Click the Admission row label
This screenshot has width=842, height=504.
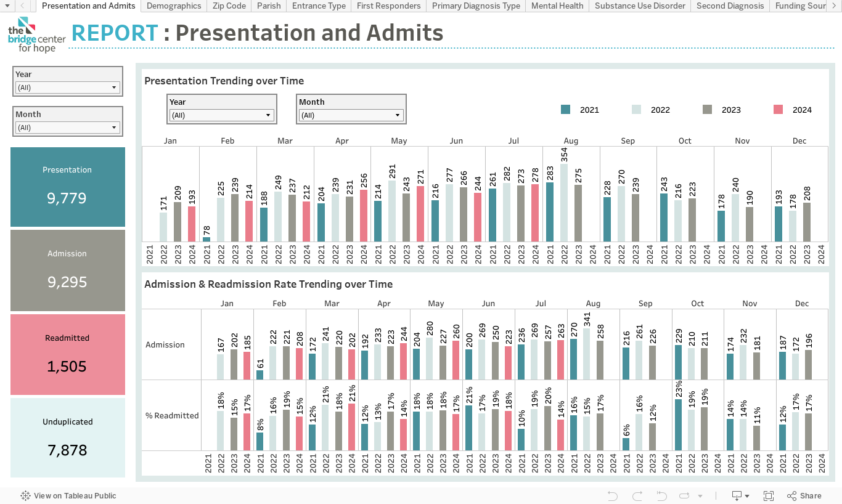[165, 344]
